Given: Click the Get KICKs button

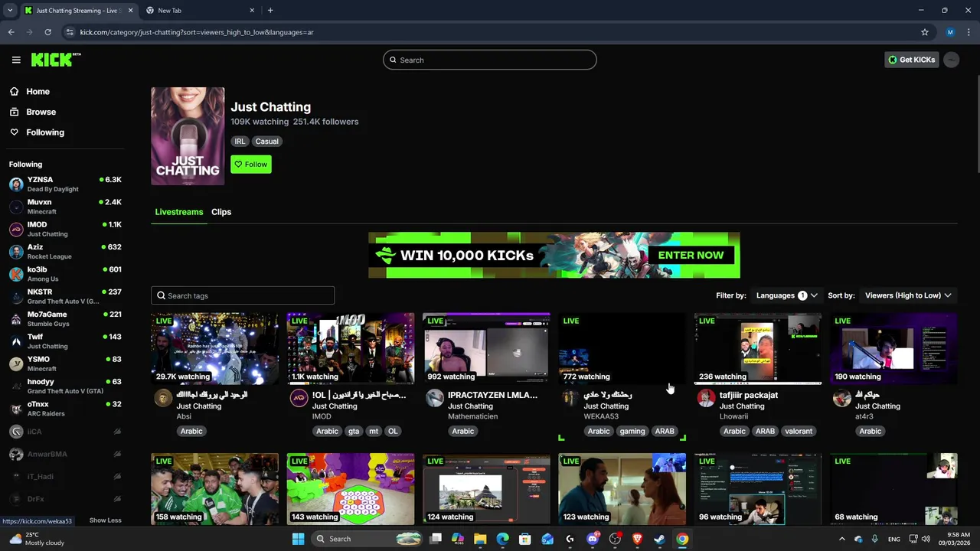Looking at the screenshot, I should (911, 60).
